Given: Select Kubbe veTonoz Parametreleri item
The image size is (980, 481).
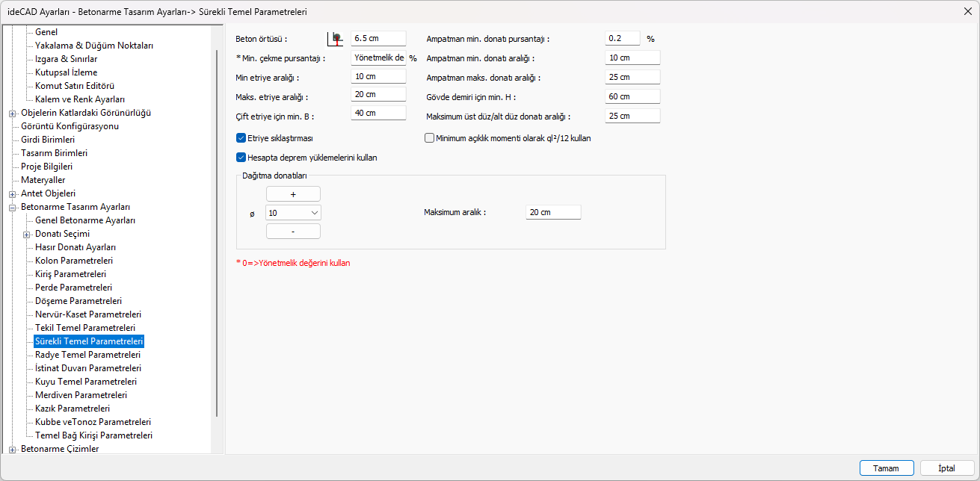Looking at the screenshot, I should [93, 423].
